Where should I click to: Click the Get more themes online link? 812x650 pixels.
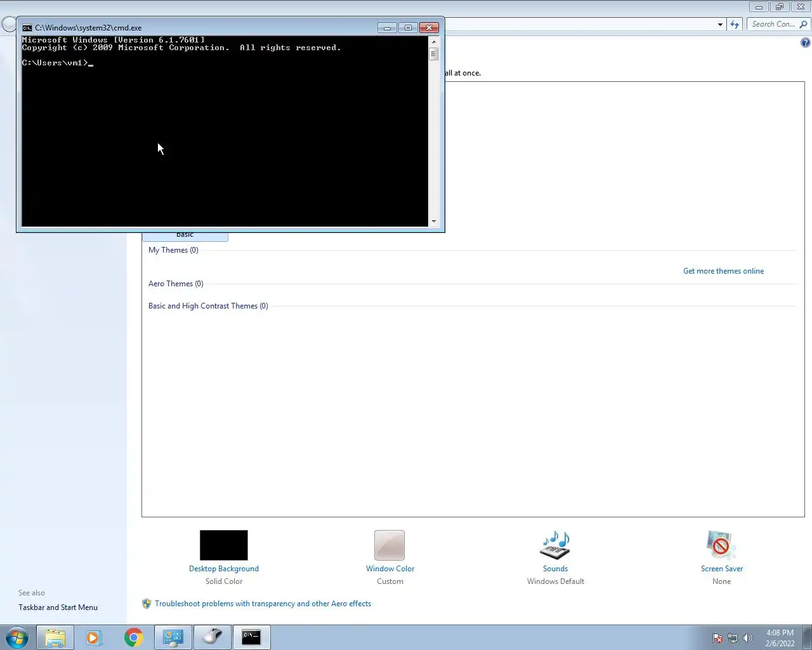tap(723, 271)
